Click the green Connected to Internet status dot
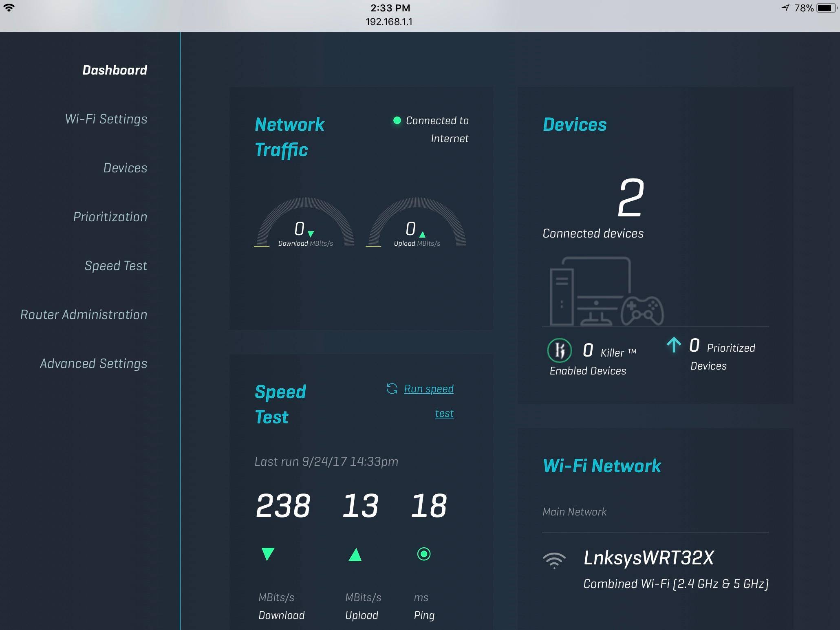Image resolution: width=840 pixels, height=630 pixels. [x=397, y=121]
